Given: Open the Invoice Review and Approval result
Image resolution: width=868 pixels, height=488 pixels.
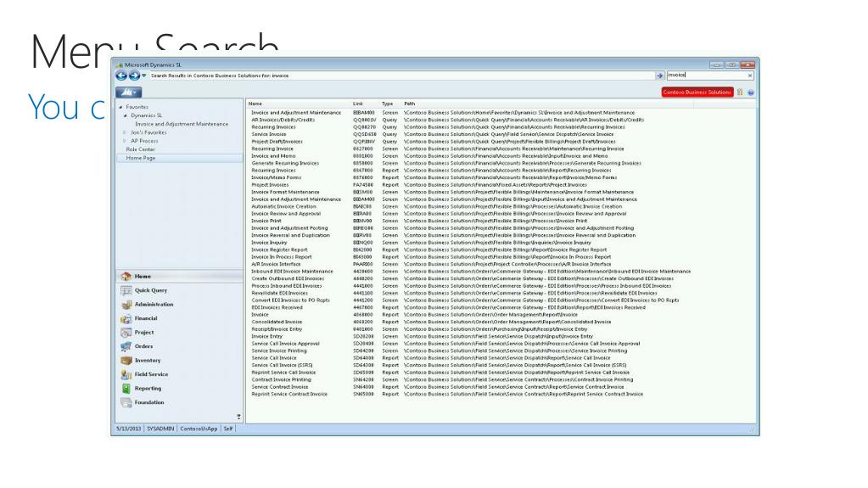Looking at the screenshot, I should click(286, 213).
